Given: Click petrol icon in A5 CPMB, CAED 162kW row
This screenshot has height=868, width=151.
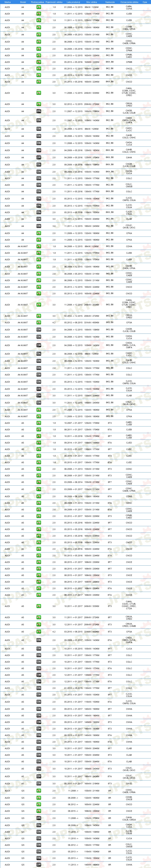Looking at the screenshot, I should pyautogui.click(x=39, y=516).
